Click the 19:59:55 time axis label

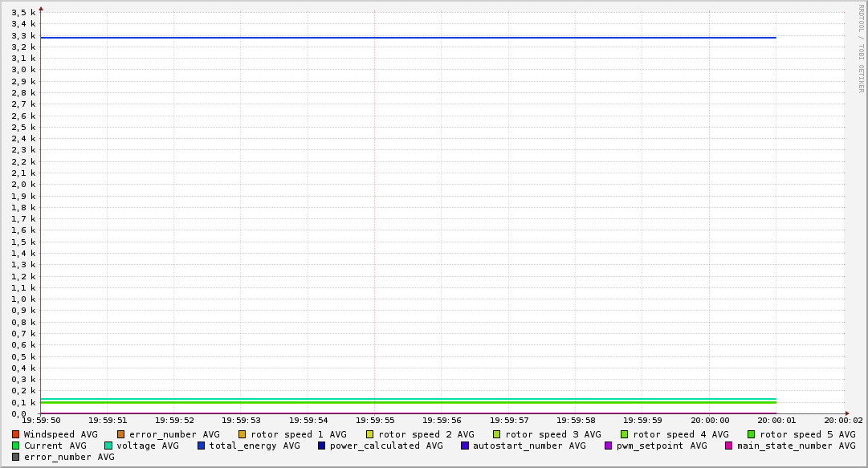click(x=375, y=420)
